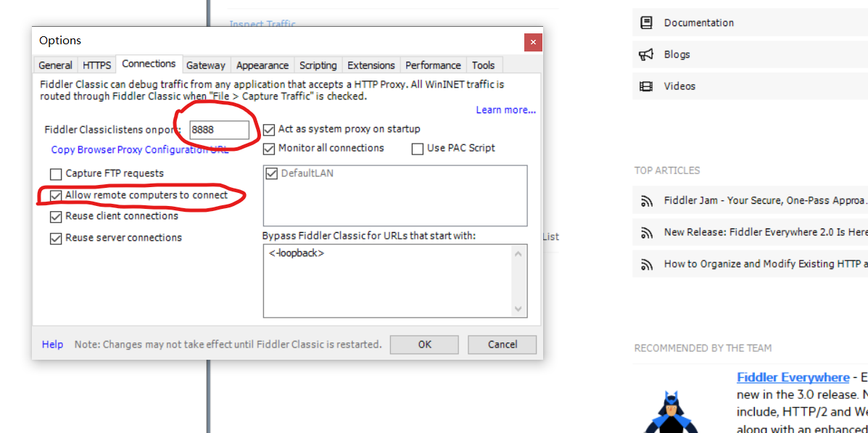Viewport: 868px width, 433px height.
Task: Open New Release Fiddler Everywhere 2.0 article
Action: coord(750,233)
